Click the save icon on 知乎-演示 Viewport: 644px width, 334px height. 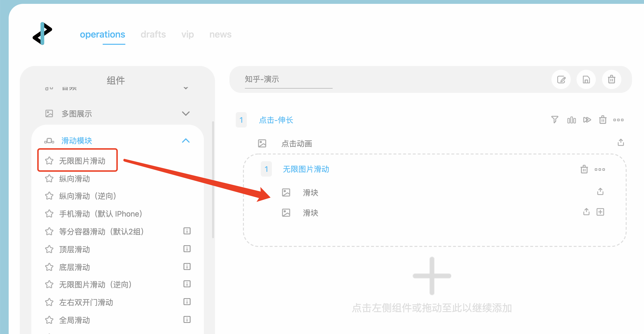coord(585,79)
